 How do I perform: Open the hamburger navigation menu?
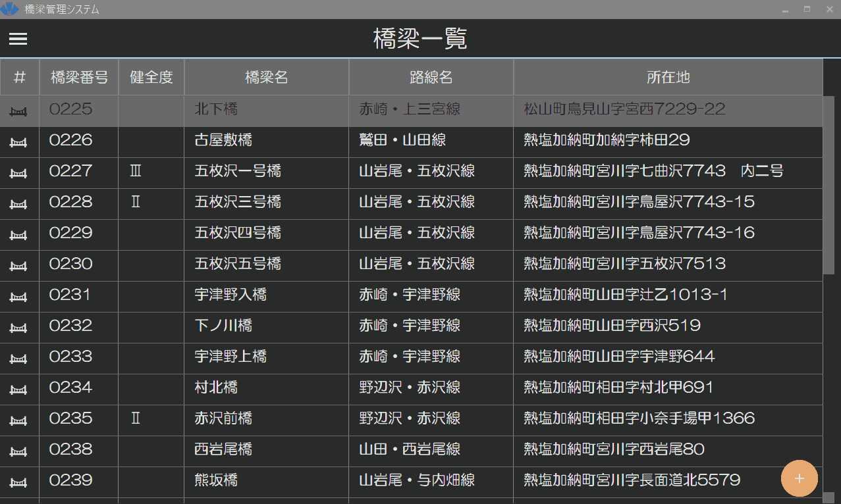(x=18, y=39)
